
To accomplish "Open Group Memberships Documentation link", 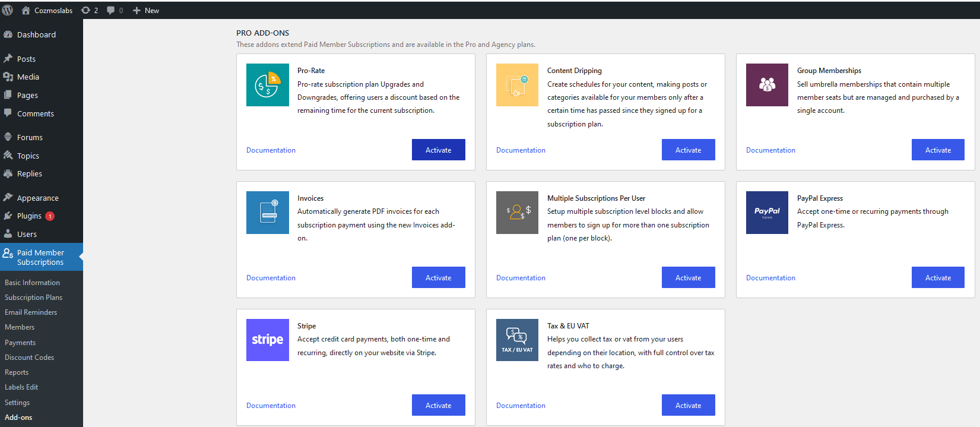I will click(770, 150).
